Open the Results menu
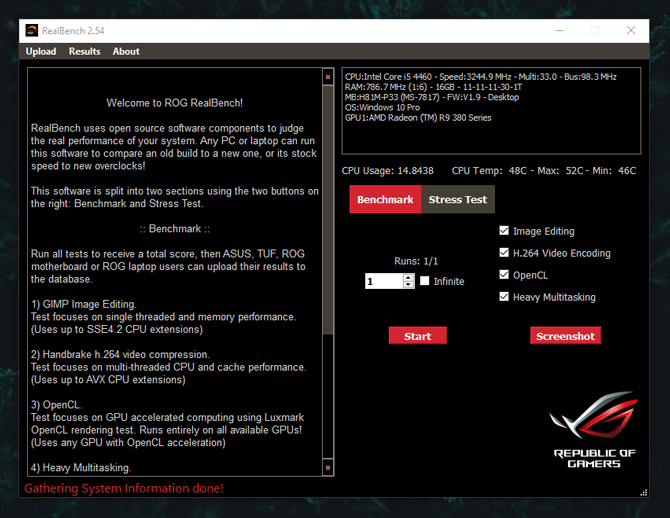 (x=84, y=51)
